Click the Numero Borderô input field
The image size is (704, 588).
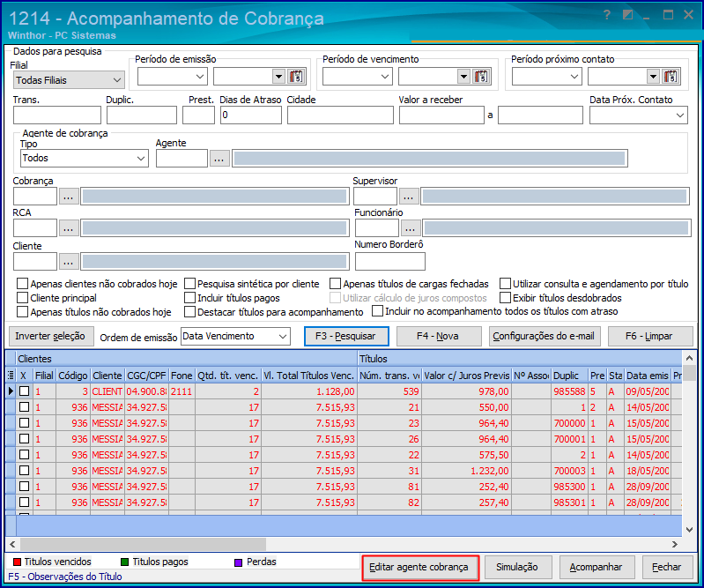click(390, 262)
